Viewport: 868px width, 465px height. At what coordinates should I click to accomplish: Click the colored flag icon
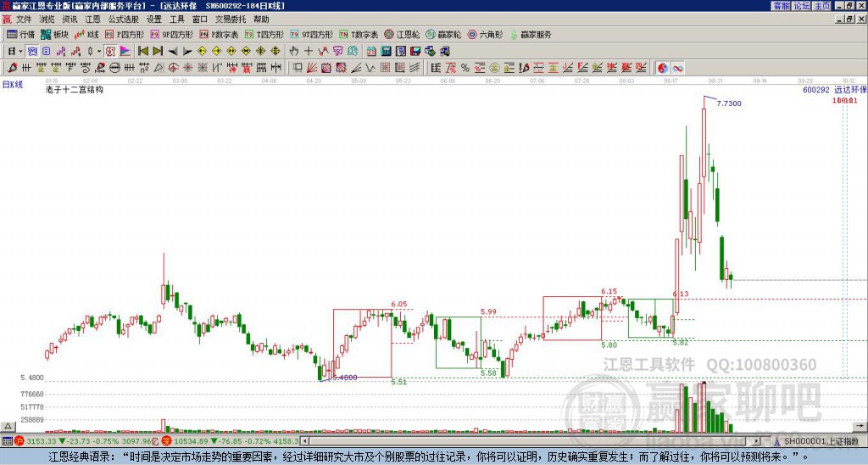pyautogui.click(x=125, y=52)
